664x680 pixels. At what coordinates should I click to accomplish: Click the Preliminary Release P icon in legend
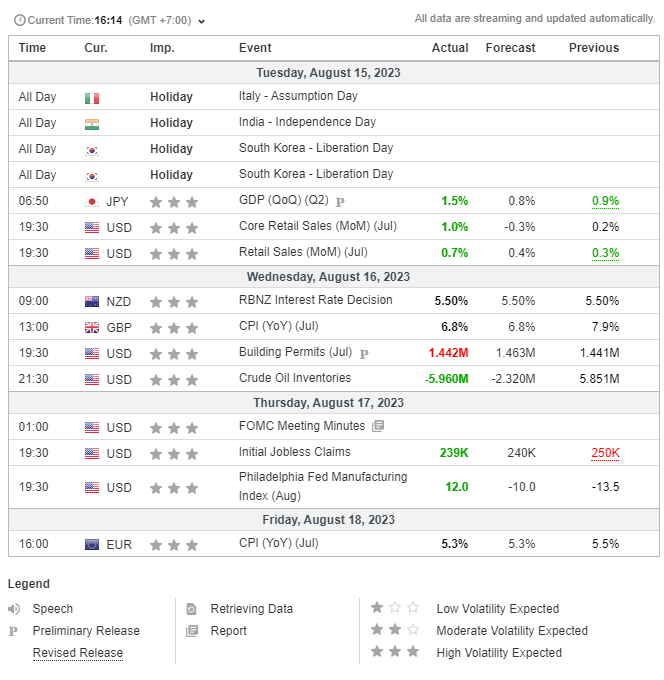click(x=13, y=631)
